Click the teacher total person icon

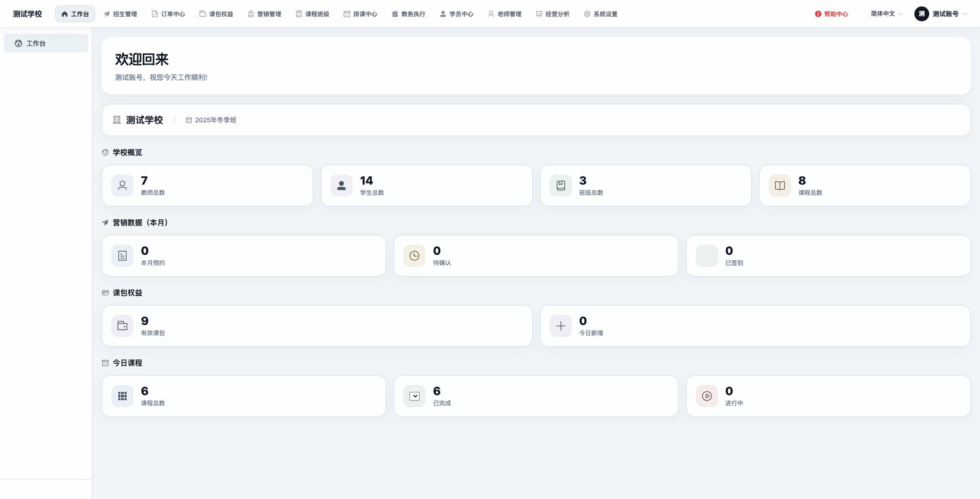click(x=123, y=186)
